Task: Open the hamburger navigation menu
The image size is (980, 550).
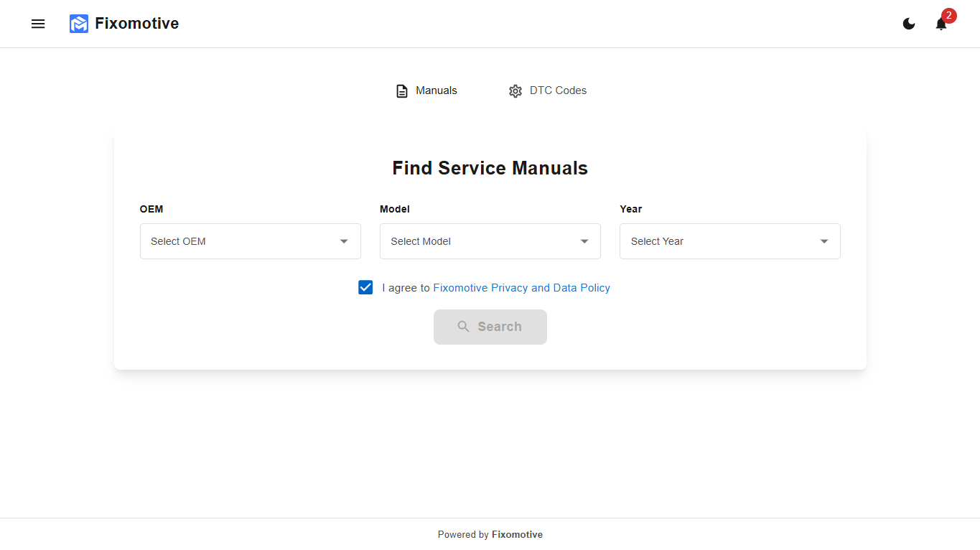Action: click(x=37, y=24)
